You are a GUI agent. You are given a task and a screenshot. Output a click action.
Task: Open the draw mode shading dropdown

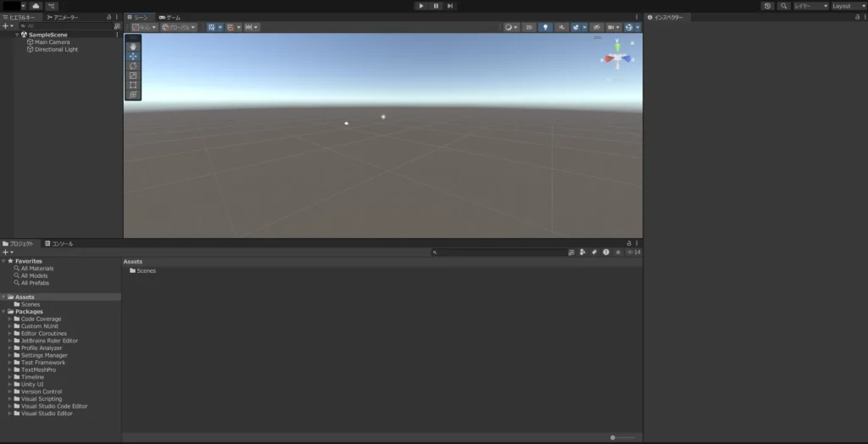[511, 27]
